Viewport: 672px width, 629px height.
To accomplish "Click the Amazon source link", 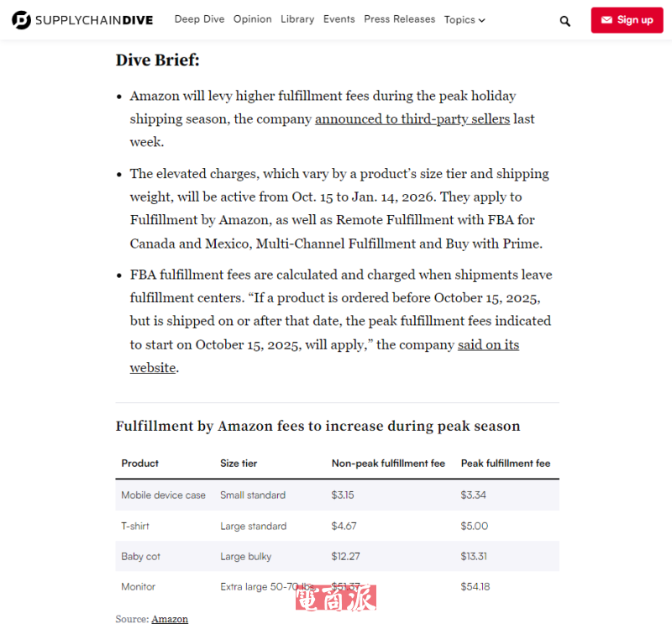I will click(170, 620).
